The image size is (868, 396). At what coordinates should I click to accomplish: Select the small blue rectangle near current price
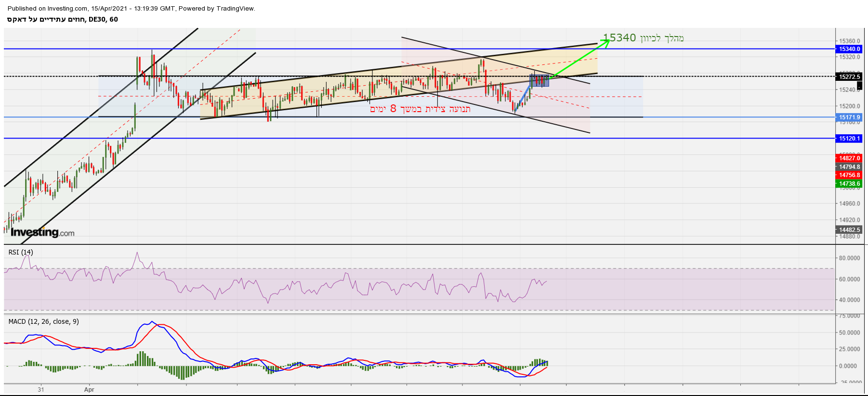click(539, 81)
